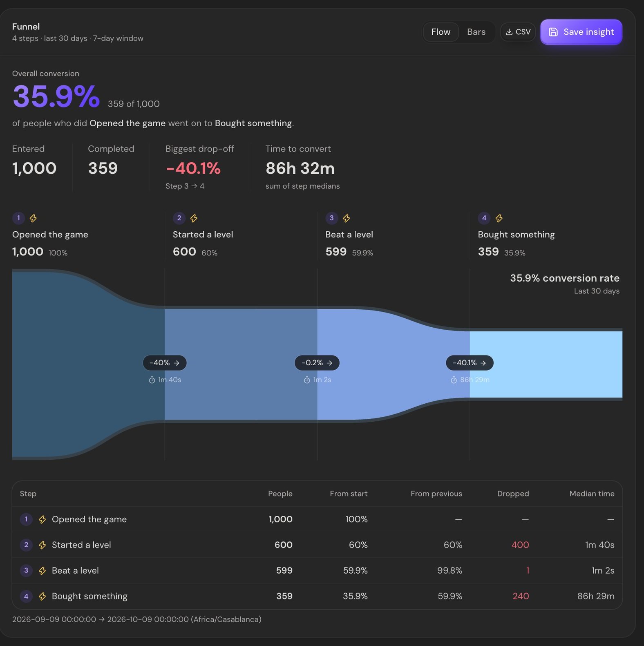Click the red 1 dropped value
644x646 pixels.
tap(528, 571)
